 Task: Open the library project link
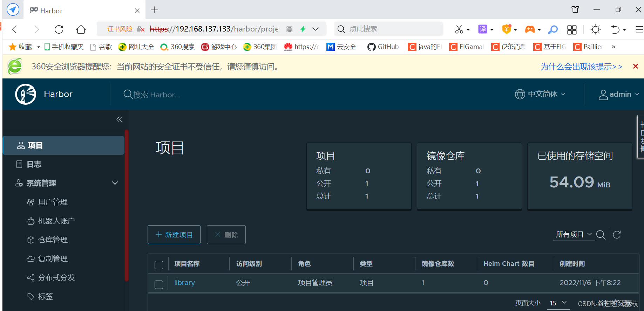click(184, 283)
